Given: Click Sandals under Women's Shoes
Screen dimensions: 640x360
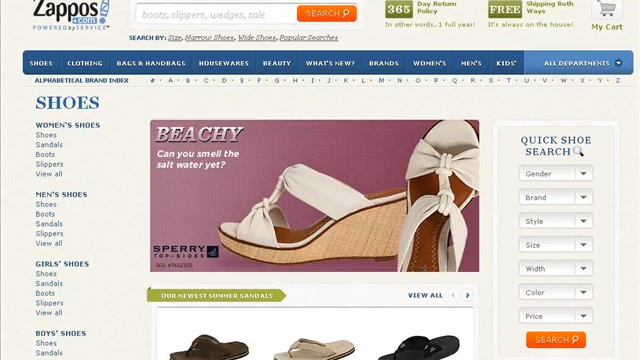Looking at the screenshot, I should (x=49, y=145).
